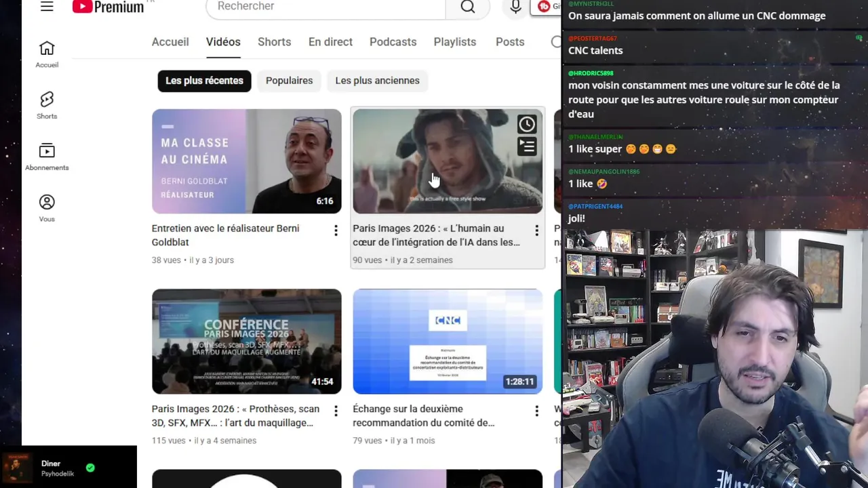Click chat username PATPRIGENT4484
Screen dimensions: 868x488
(595, 206)
